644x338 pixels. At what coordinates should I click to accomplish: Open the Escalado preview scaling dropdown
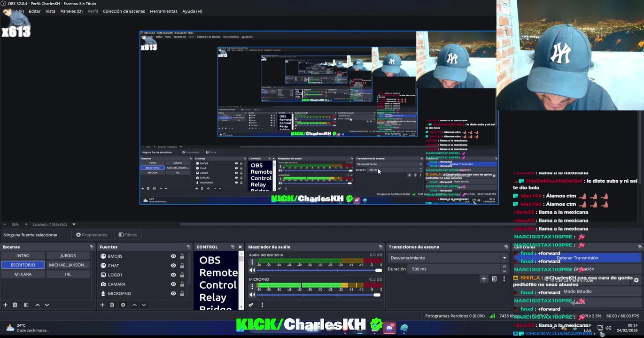[54, 224]
